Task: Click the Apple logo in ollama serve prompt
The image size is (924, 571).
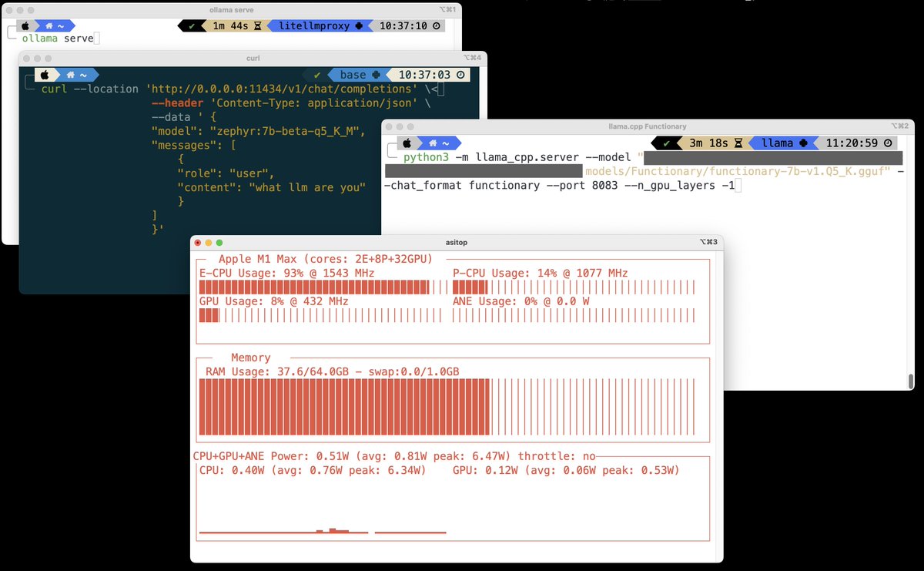Action: [x=24, y=25]
